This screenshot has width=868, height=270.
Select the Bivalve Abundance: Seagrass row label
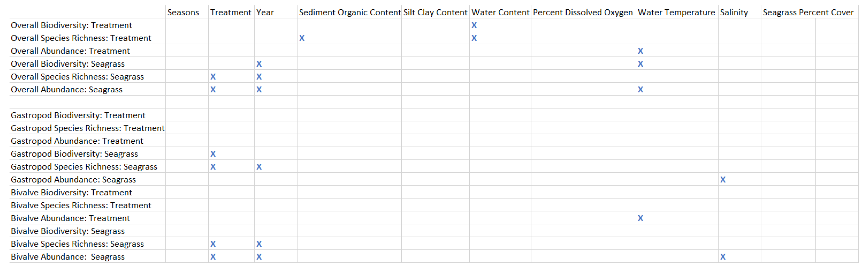(x=68, y=257)
